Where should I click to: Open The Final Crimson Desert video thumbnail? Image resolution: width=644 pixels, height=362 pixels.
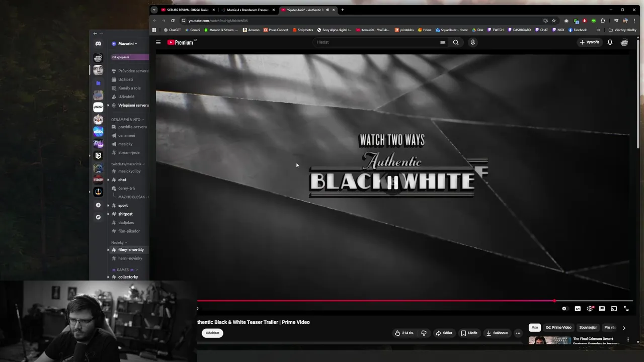[x=549, y=340]
